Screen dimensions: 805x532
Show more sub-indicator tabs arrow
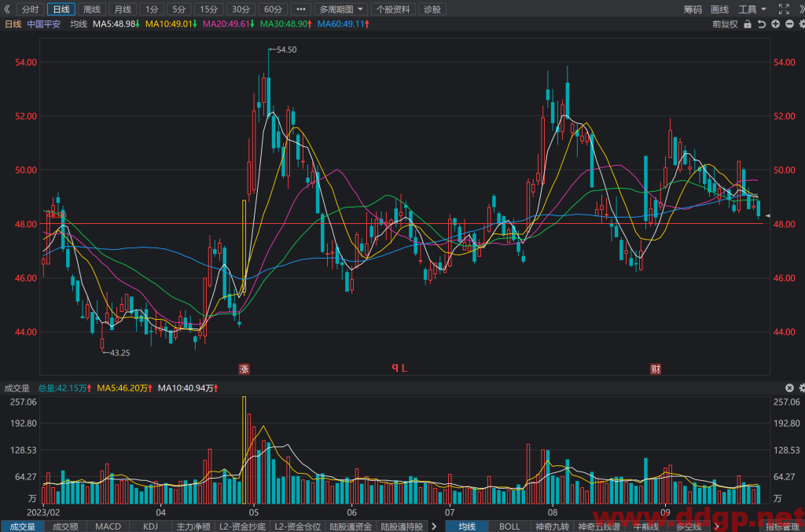click(x=434, y=526)
